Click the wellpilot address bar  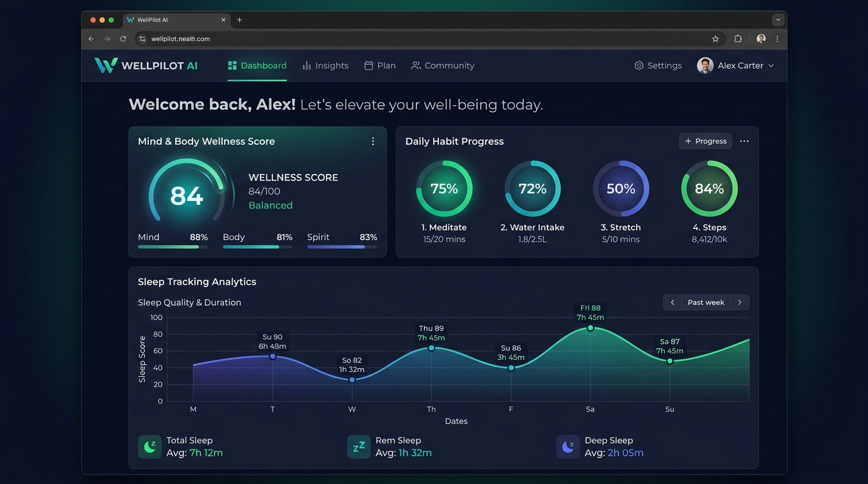coord(429,39)
